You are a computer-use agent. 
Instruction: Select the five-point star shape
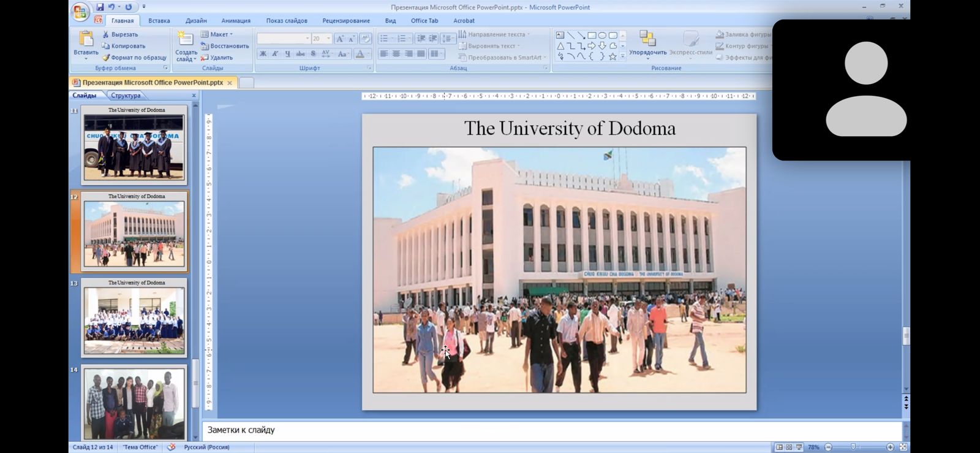[612, 56]
